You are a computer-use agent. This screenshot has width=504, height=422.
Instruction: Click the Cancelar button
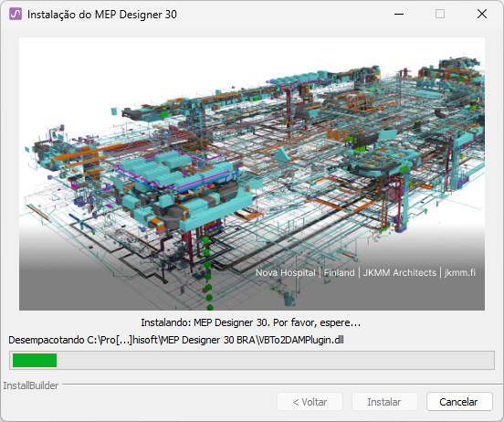pos(459,401)
